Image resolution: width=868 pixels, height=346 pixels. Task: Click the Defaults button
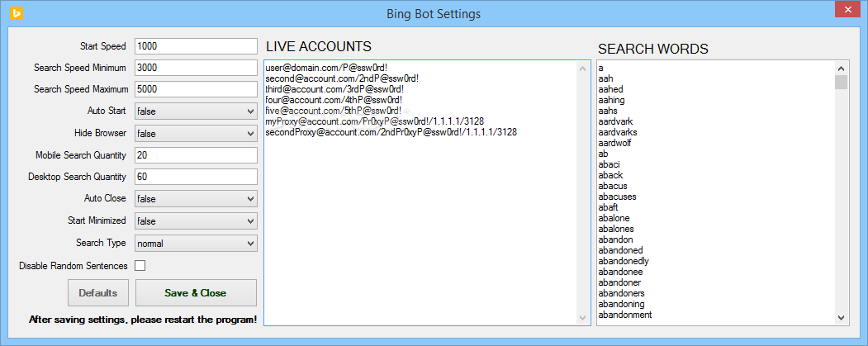coord(98,293)
